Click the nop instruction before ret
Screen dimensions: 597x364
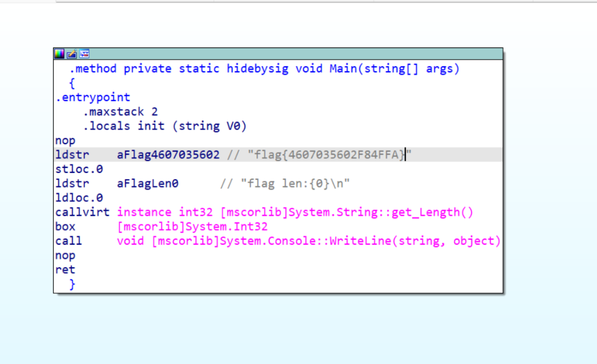pyautogui.click(x=65, y=256)
